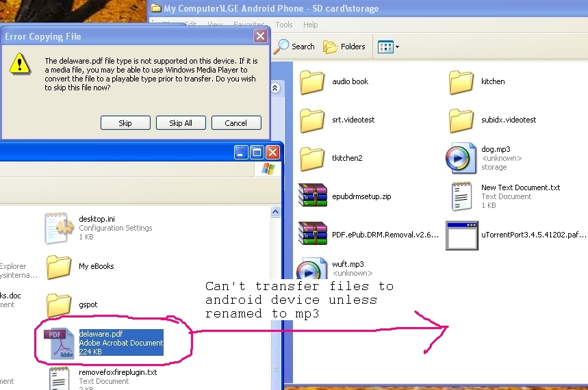Viewport: 588px width, 390px height.
Task: Click the warning icon in error dialog
Action: pos(20,64)
